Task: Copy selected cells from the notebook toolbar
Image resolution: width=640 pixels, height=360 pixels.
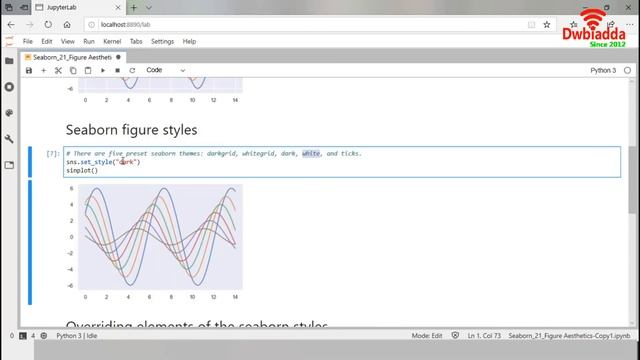Action: [73, 70]
